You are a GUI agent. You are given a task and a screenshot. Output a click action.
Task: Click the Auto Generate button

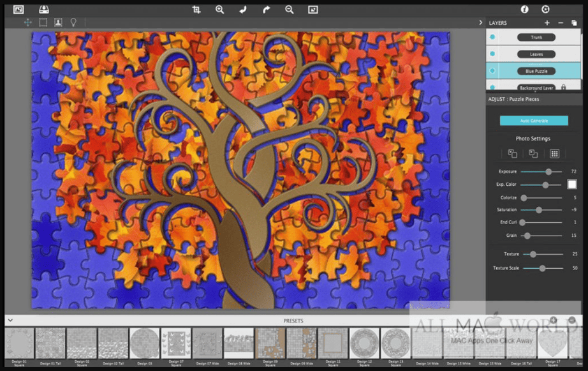tap(534, 121)
